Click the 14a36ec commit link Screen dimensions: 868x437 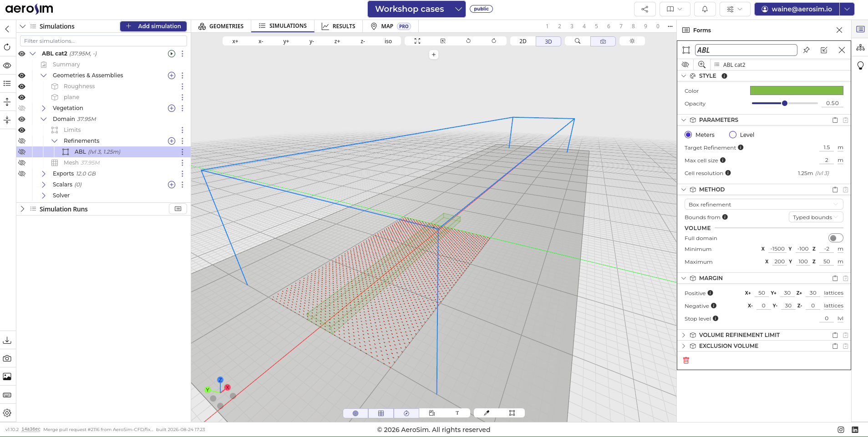(31, 429)
